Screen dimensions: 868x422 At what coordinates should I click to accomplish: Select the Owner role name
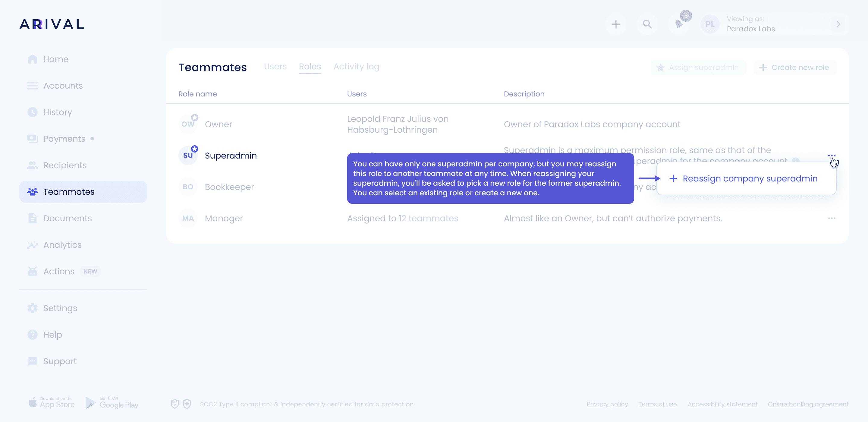(218, 124)
